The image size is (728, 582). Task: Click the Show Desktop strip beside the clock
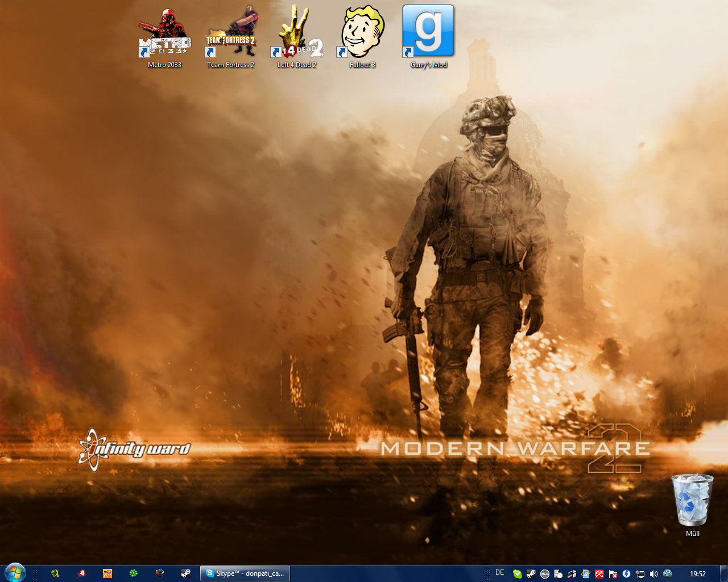coord(723,573)
